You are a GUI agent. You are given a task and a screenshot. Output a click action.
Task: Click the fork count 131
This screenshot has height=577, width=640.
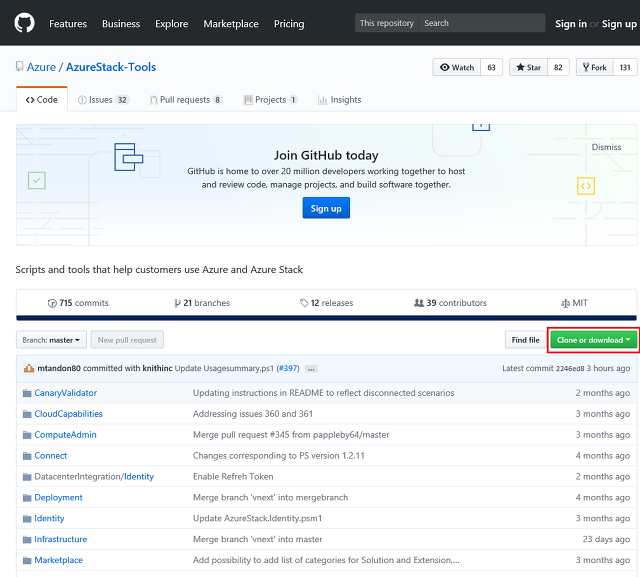625,67
